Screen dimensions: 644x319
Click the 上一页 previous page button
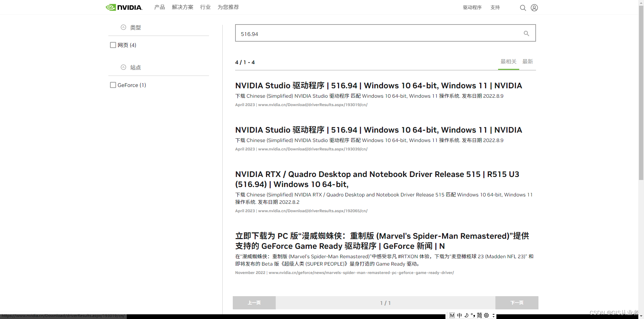pyautogui.click(x=254, y=303)
